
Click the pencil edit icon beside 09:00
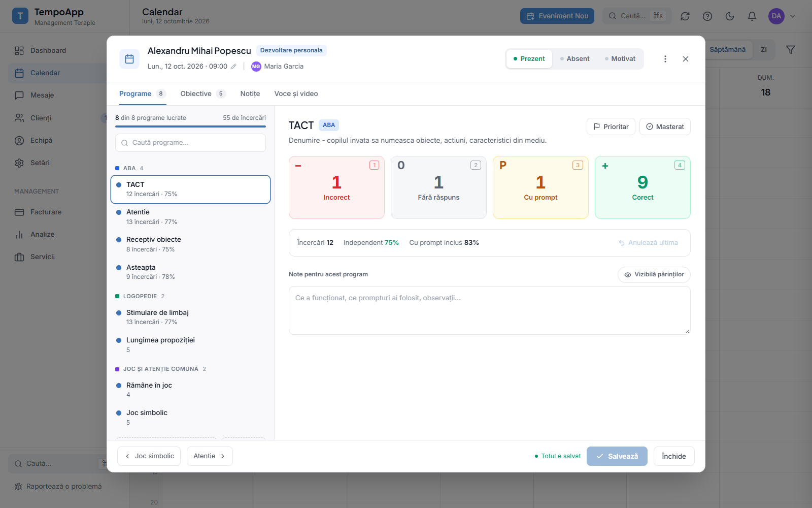coord(233,67)
